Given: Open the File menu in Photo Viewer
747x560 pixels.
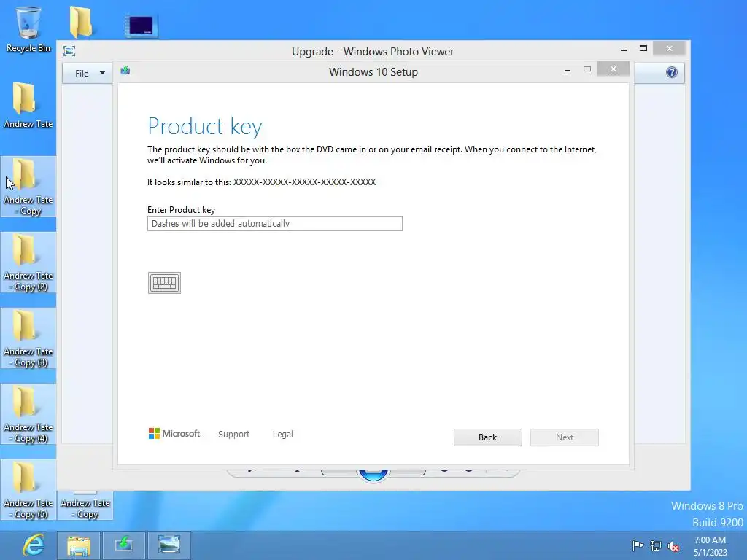Looking at the screenshot, I should point(82,74).
